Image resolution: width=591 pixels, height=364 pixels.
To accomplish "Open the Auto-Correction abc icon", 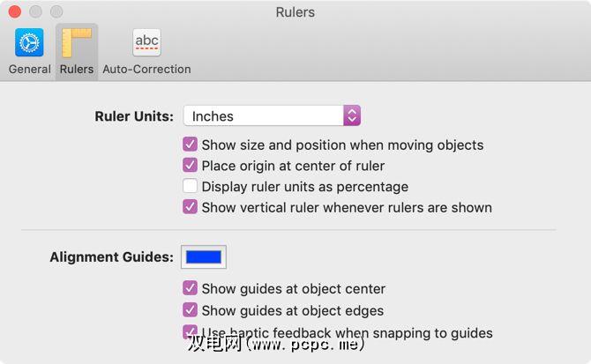I will [x=146, y=42].
